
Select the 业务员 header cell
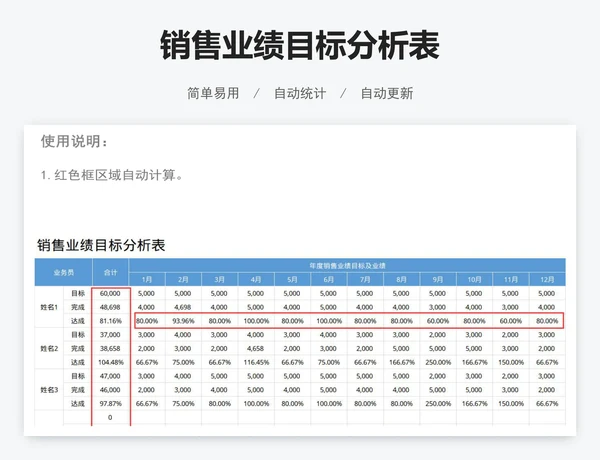pyautogui.click(x=64, y=272)
